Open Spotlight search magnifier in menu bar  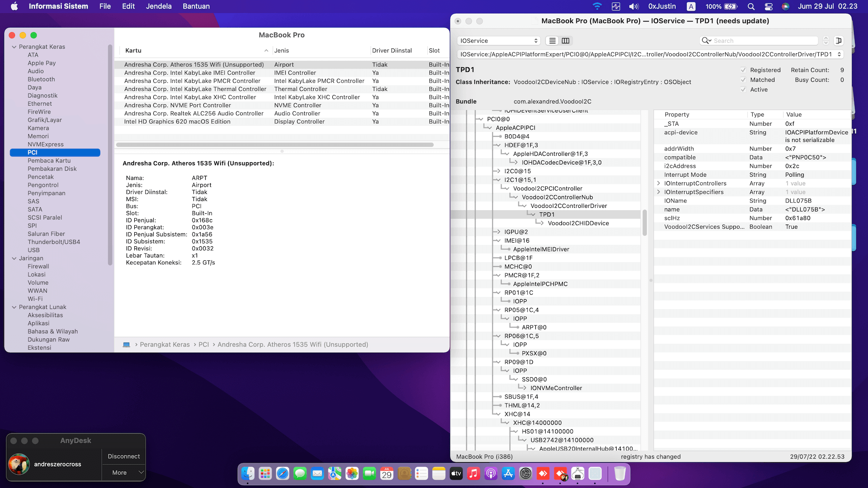[751, 6]
